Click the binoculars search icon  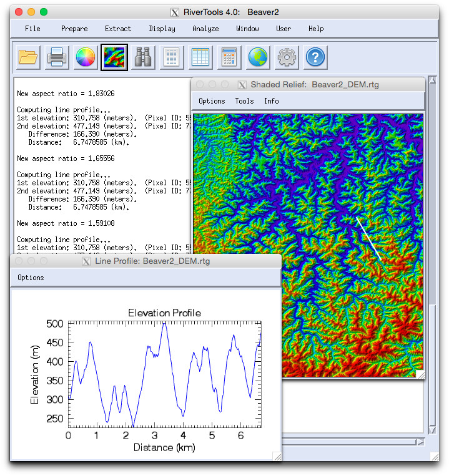pyautogui.click(x=143, y=58)
